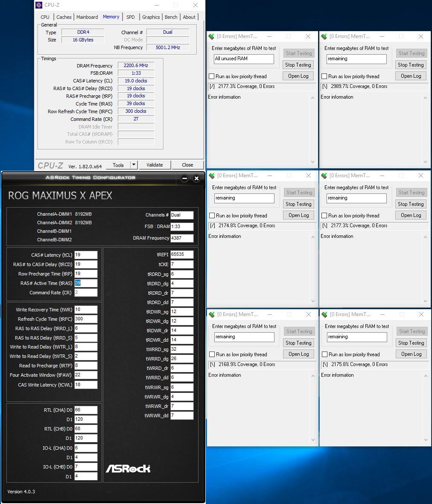Stop testing in the 'All unused RAM' MemTest window

(298, 65)
